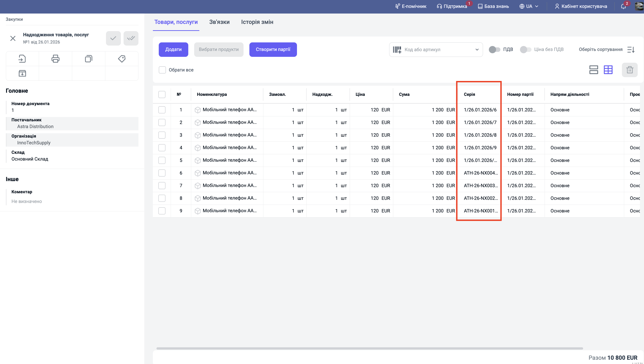The width and height of the screenshot is (644, 364).
Task: Click the archive box download icon
Action: point(22,73)
